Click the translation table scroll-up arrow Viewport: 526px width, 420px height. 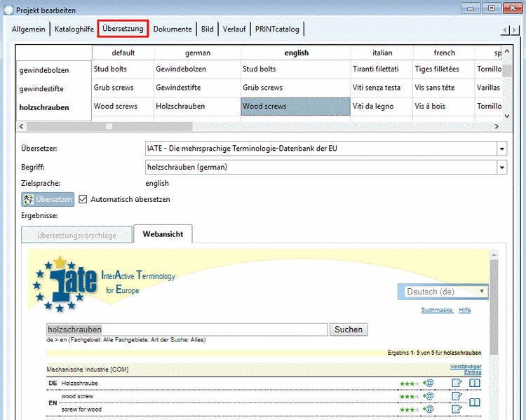(507, 51)
